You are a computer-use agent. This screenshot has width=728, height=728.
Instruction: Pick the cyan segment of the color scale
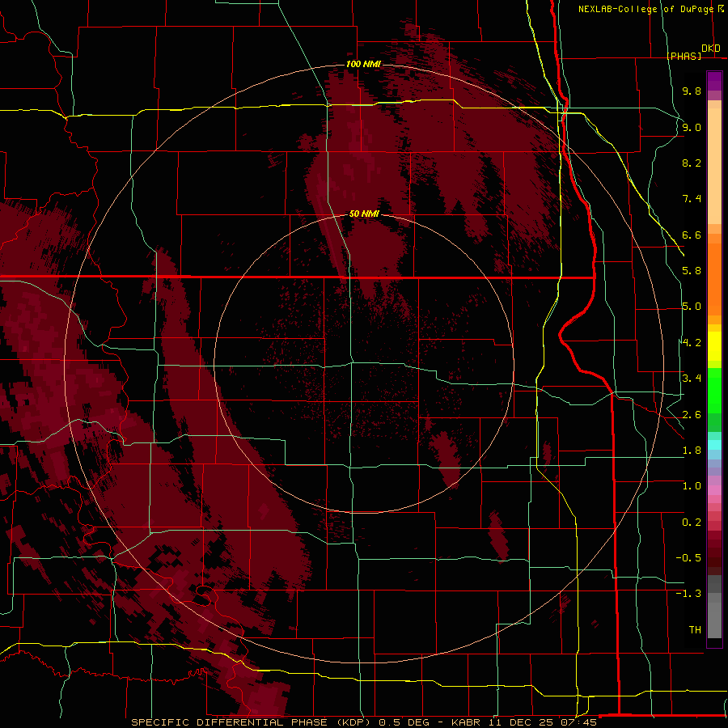point(714,444)
